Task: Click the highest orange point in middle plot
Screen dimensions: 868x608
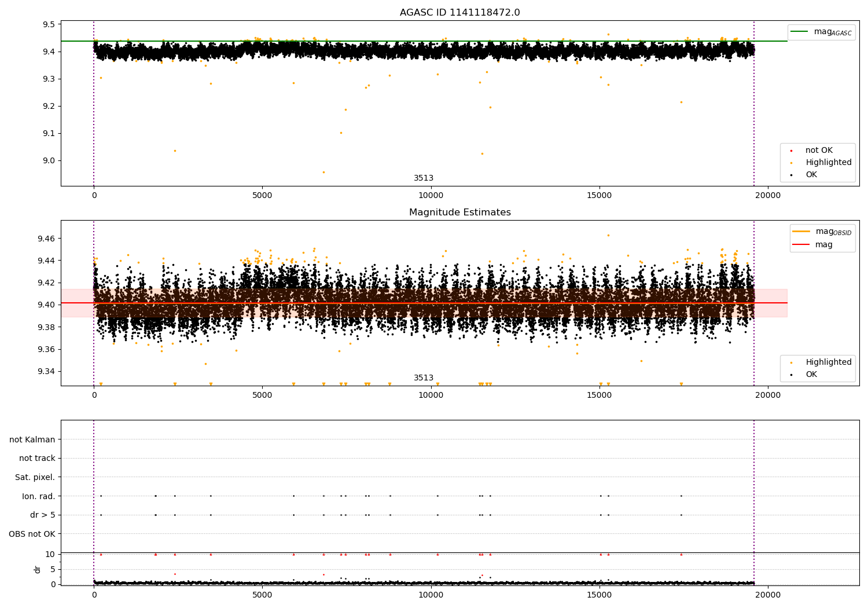Action: tap(608, 235)
